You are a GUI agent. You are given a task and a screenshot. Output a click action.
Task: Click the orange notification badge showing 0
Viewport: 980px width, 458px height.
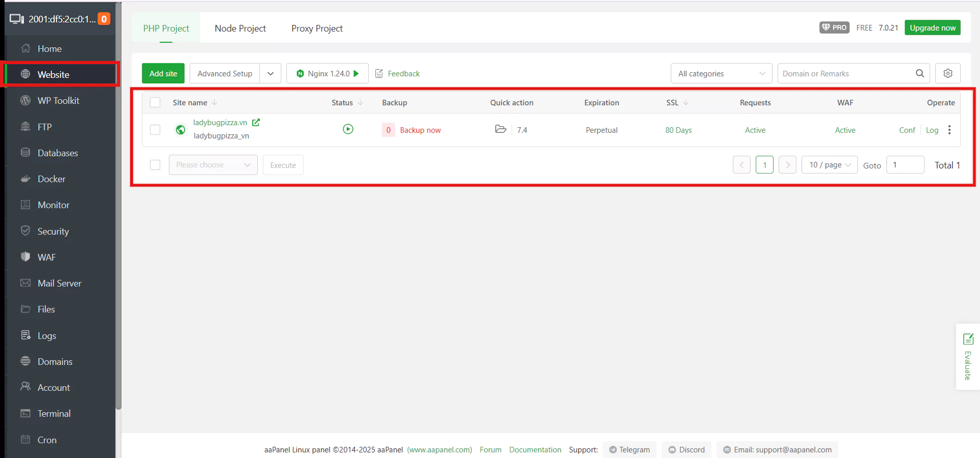point(104,19)
